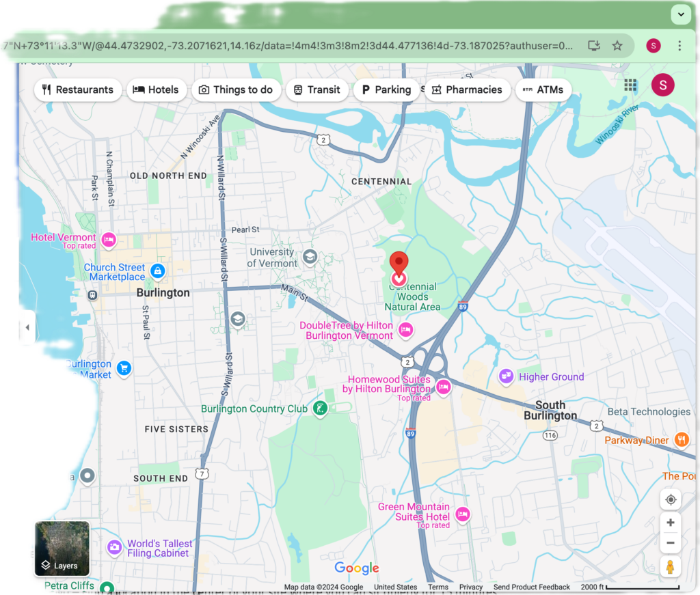
Task: Click the Burlington city label
Action: (163, 292)
